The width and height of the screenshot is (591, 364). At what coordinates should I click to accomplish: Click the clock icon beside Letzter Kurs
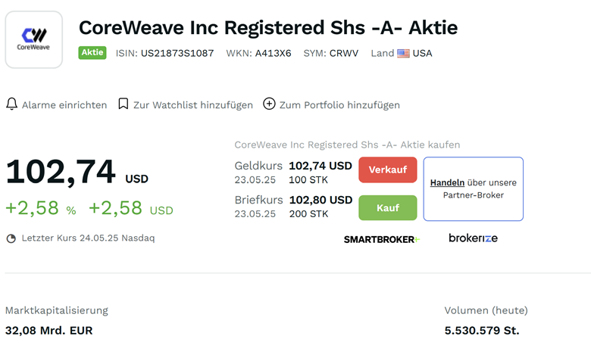11,238
